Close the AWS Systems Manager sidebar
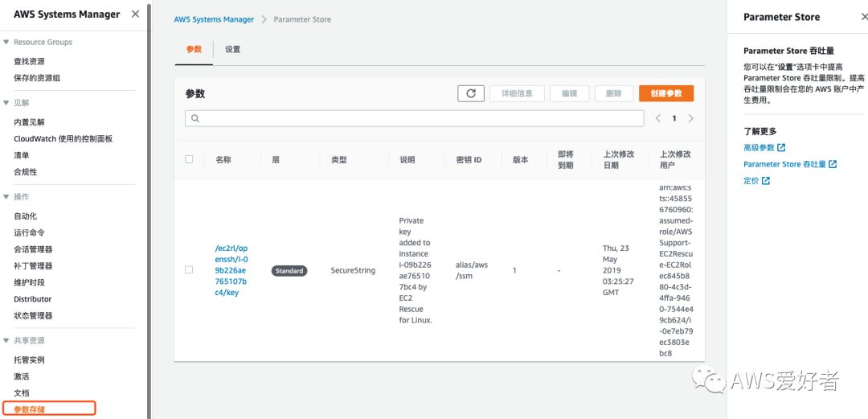The image size is (868, 419). [x=135, y=14]
